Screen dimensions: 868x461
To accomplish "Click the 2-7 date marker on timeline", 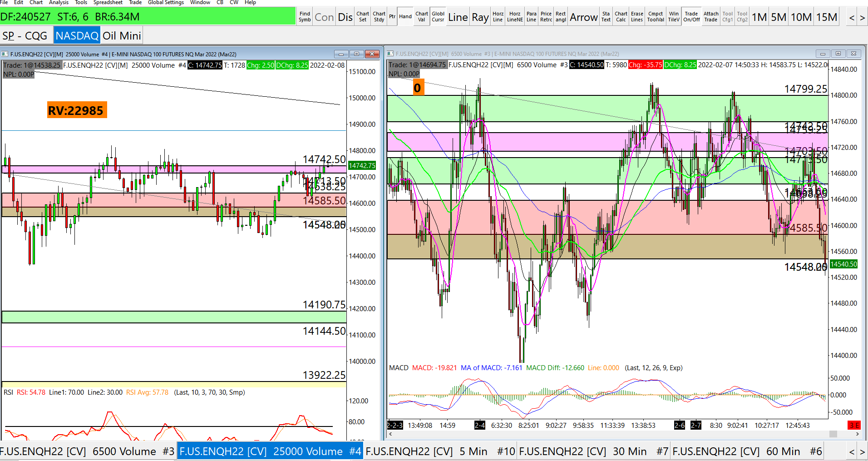I will coord(695,425).
